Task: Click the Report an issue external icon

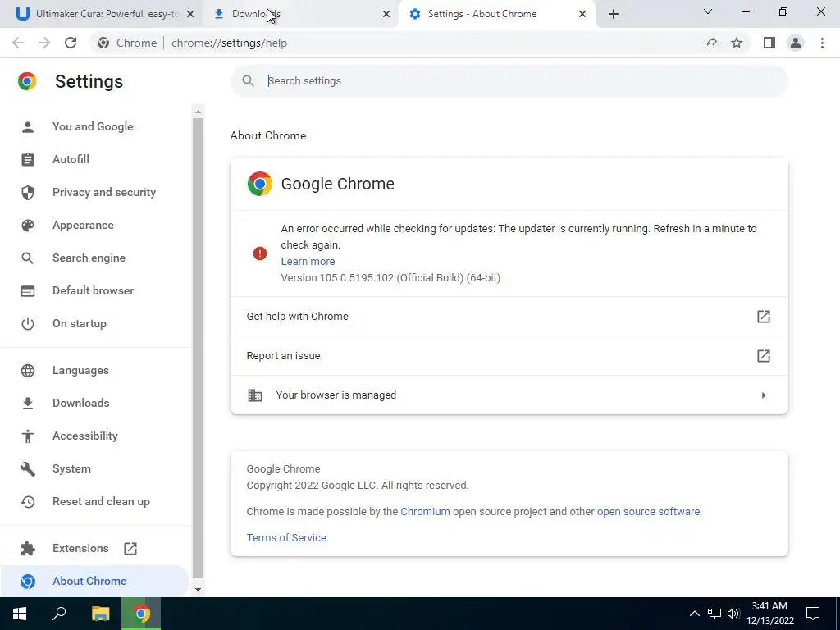Action: [x=764, y=356]
